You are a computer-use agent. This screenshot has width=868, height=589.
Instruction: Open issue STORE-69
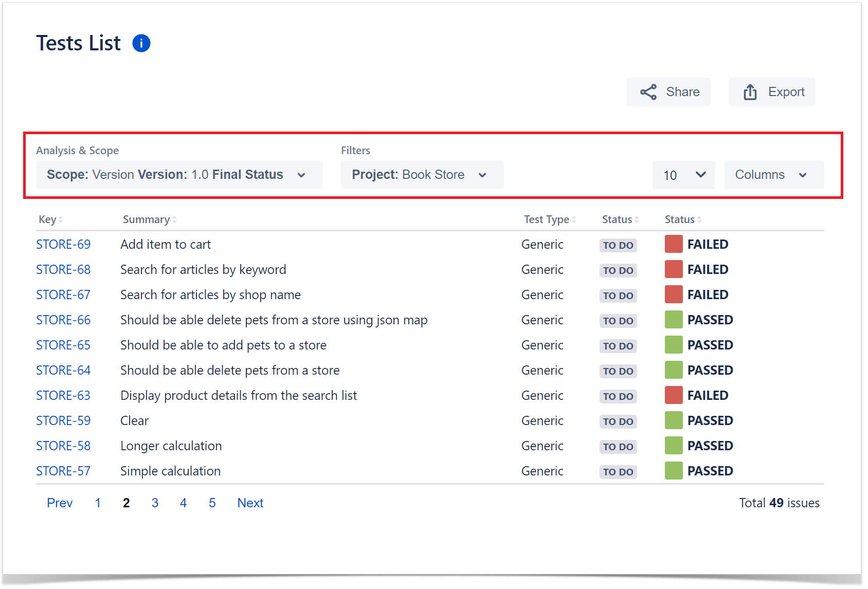click(63, 245)
